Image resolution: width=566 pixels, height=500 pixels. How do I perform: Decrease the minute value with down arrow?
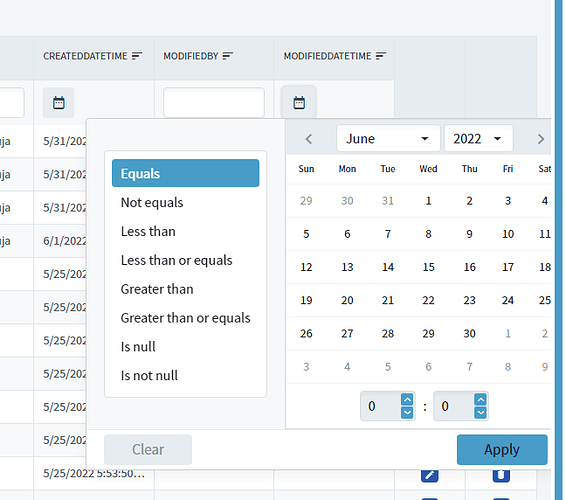480,412
